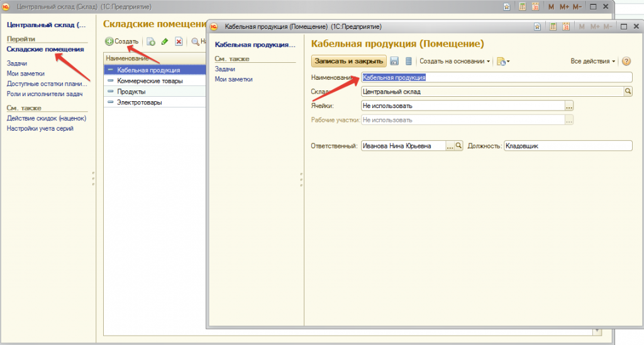Click the list icon beside the save icon

(408, 61)
